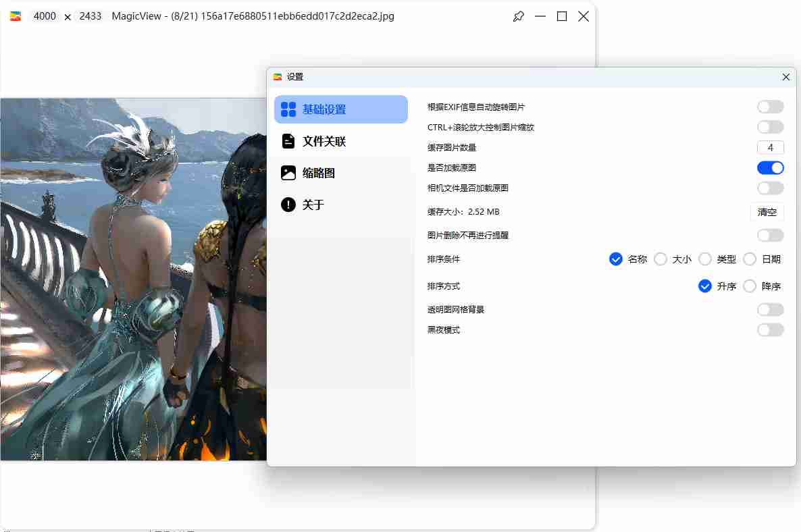Click the pin window icon in title bar

pos(518,17)
